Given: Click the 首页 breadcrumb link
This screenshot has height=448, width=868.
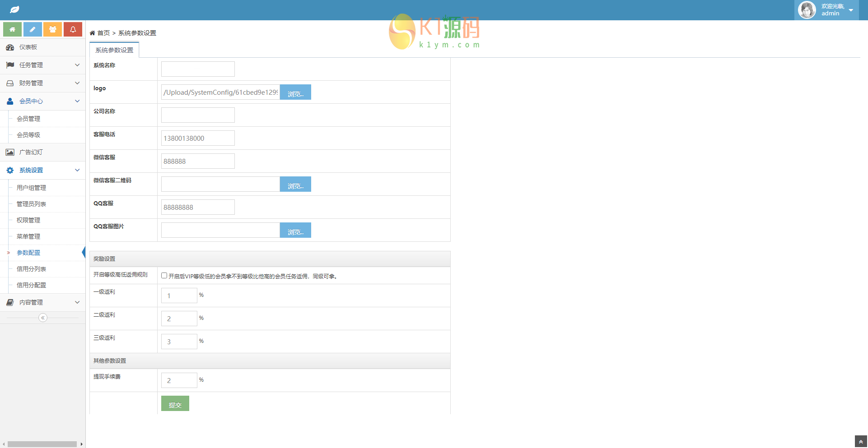Looking at the screenshot, I should tap(104, 33).
